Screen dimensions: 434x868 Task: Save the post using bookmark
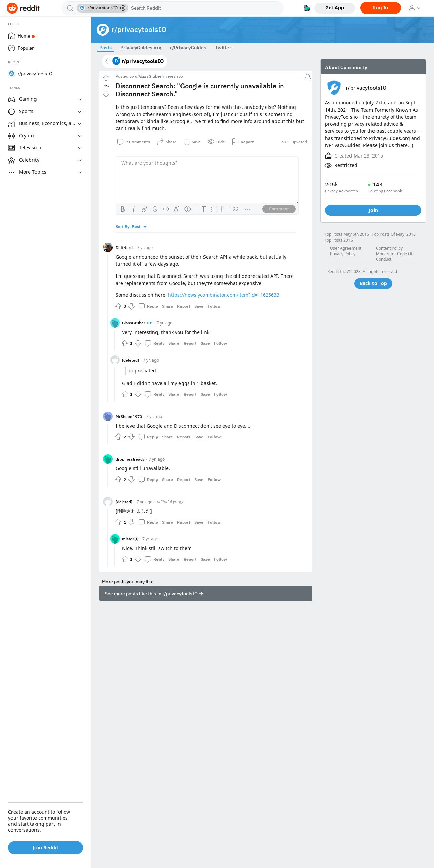[192, 142]
